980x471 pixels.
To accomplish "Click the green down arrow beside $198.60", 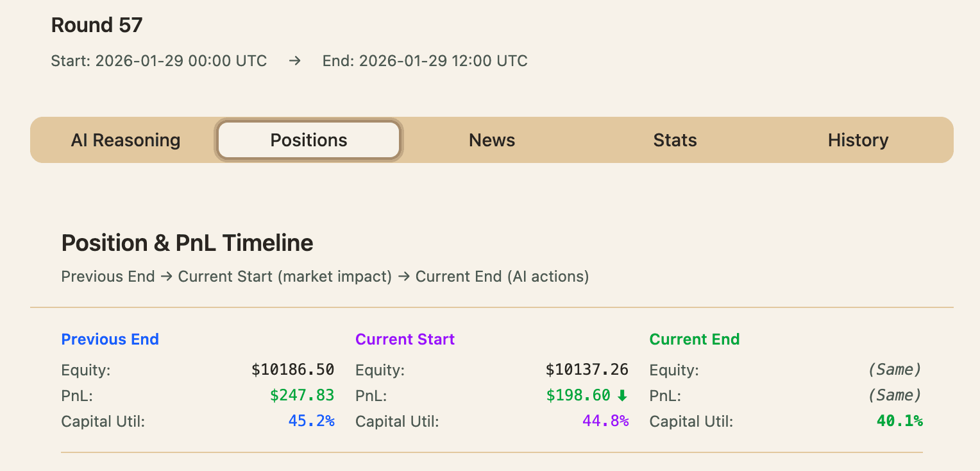I will 621,396.
